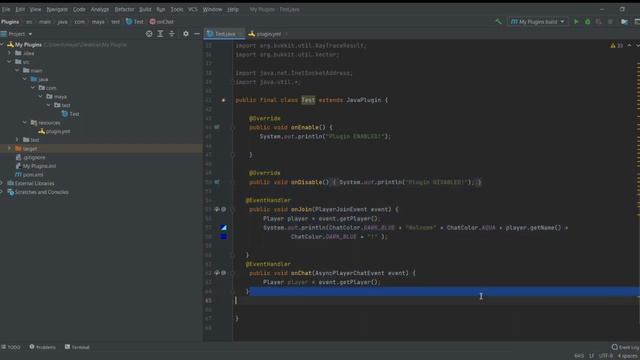Click Open Project Structure toolbar icon
Image resolution: width=640 pixels, height=360 pixels.
(624, 21)
